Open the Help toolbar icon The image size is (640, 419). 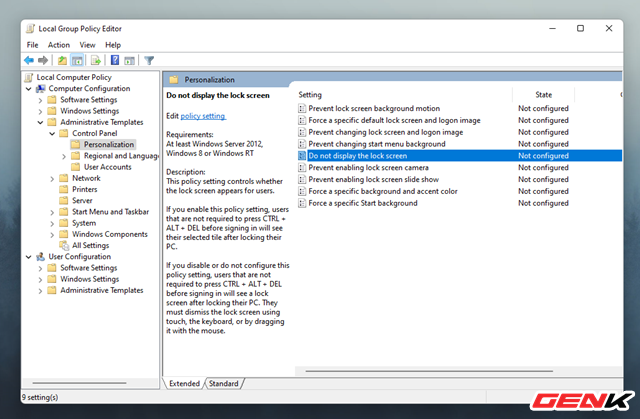115,61
